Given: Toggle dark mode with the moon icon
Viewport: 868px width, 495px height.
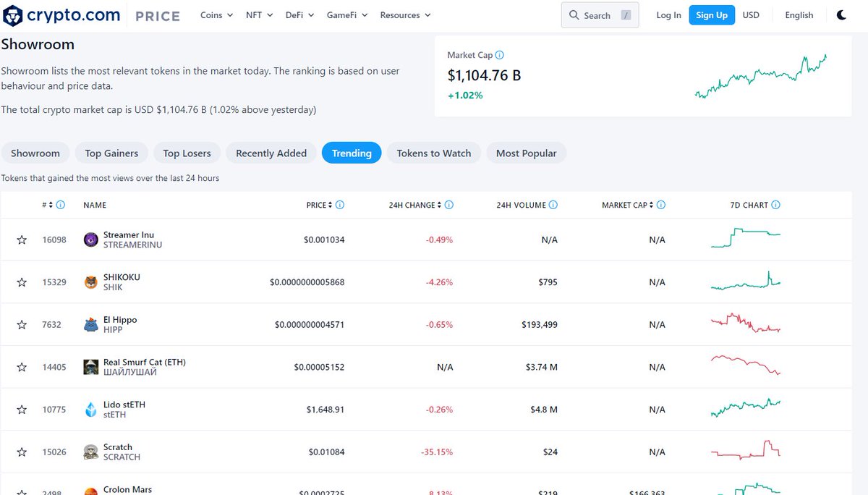Looking at the screenshot, I should pyautogui.click(x=841, y=14).
